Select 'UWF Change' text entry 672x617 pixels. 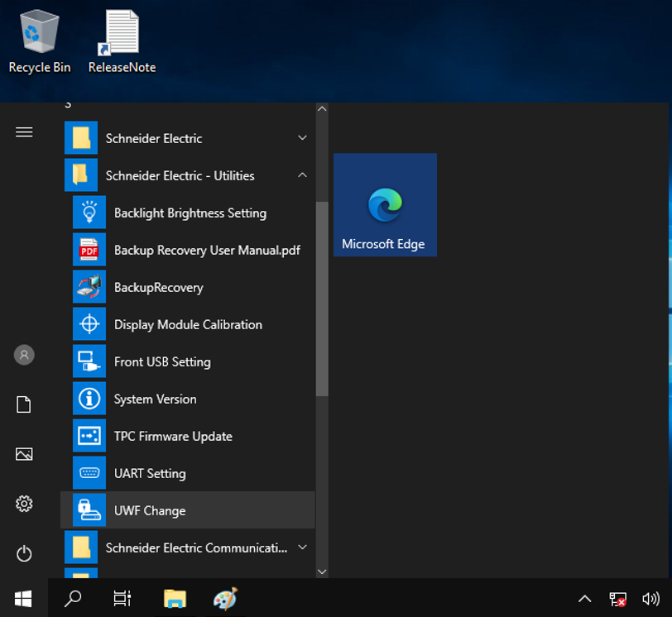pyautogui.click(x=150, y=511)
